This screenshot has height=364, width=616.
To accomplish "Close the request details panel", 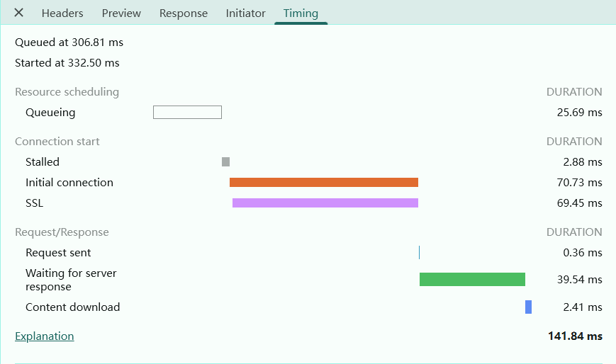I will pyautogui.click(x=19, y=13).
